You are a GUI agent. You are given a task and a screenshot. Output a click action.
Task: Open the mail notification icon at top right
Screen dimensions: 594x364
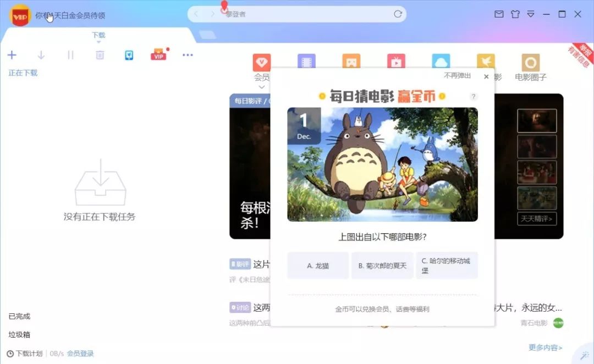(499, 14)
